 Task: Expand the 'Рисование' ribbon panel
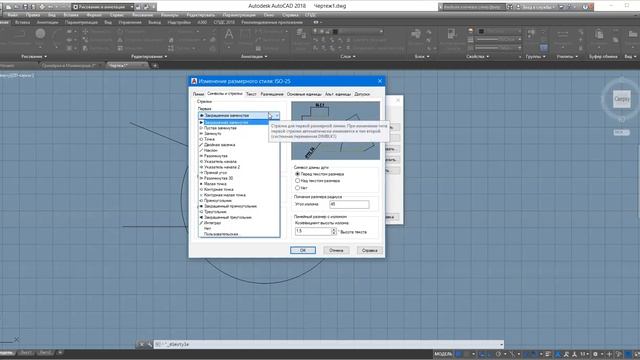34,57
